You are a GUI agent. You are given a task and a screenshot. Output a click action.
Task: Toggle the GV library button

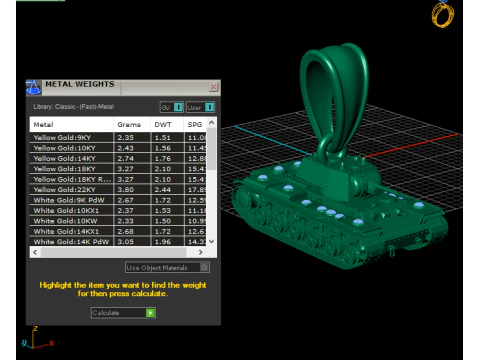[172, 107]
